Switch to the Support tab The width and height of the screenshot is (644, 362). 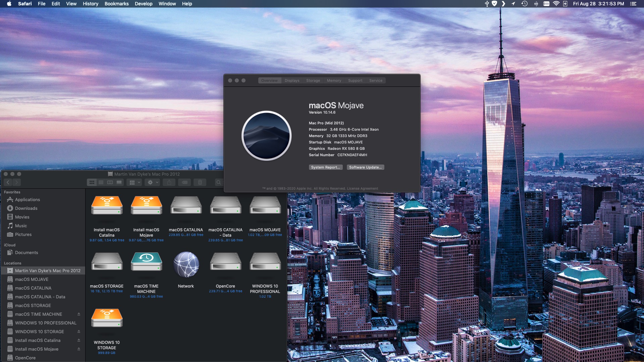pos(355,80)
